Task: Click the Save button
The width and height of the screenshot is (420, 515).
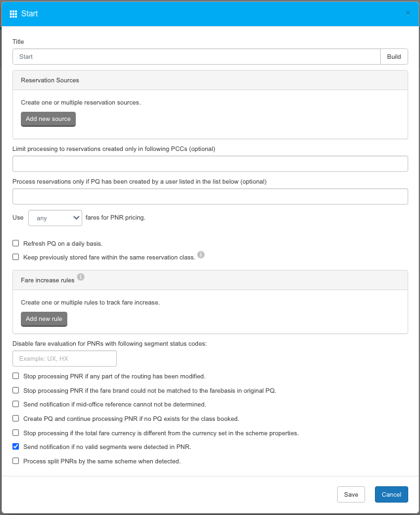Action: [x=351, y=495]
